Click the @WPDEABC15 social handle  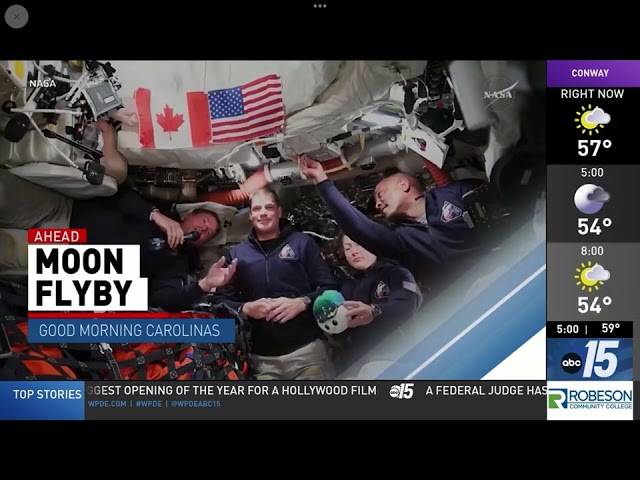(x=195, y=404)
